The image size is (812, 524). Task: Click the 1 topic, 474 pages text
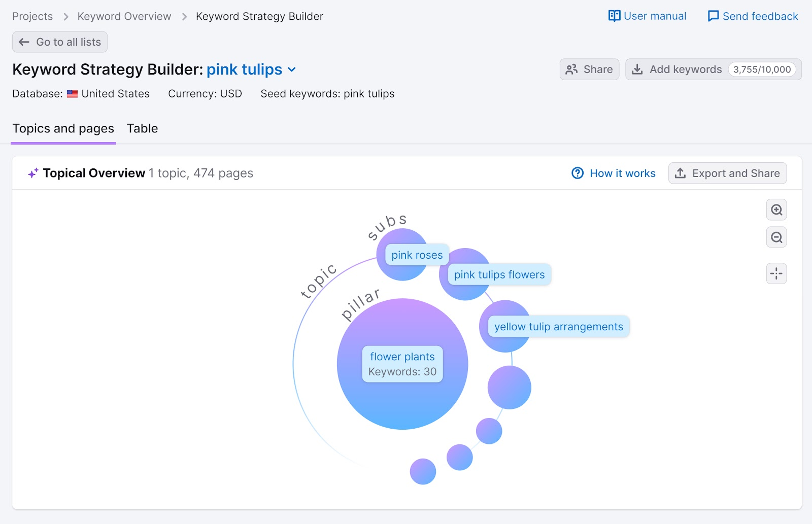201,173
